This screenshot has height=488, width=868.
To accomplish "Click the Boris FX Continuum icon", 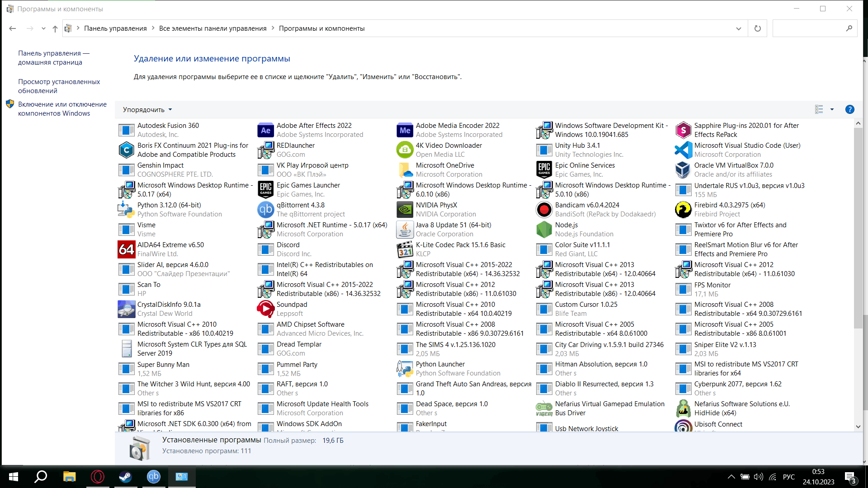I will (127, 150).
